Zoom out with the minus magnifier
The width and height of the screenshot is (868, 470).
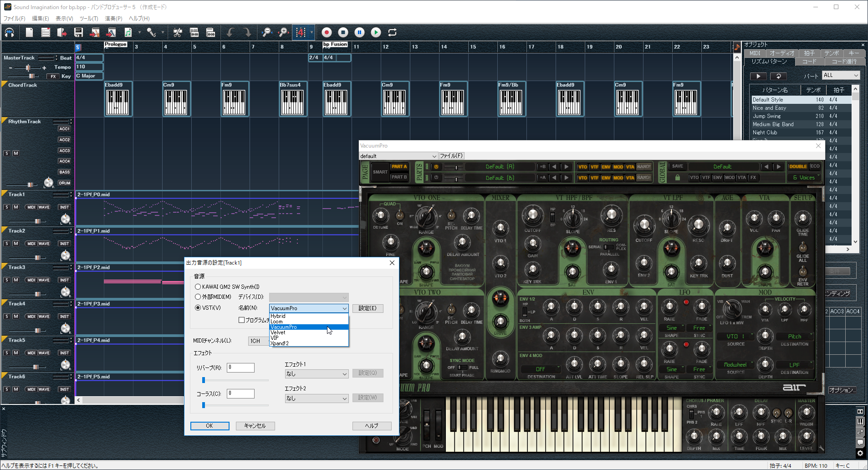267,32
